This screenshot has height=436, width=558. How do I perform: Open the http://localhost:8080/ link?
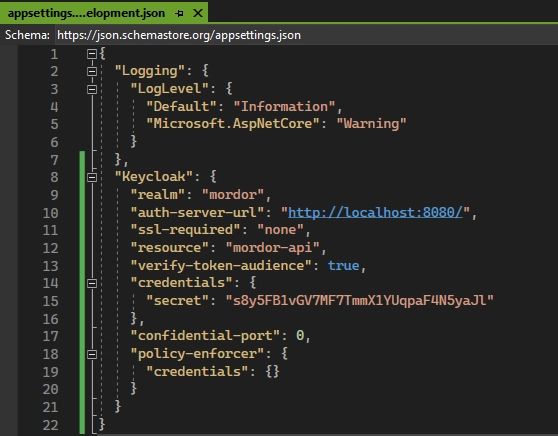click(375, 212)
